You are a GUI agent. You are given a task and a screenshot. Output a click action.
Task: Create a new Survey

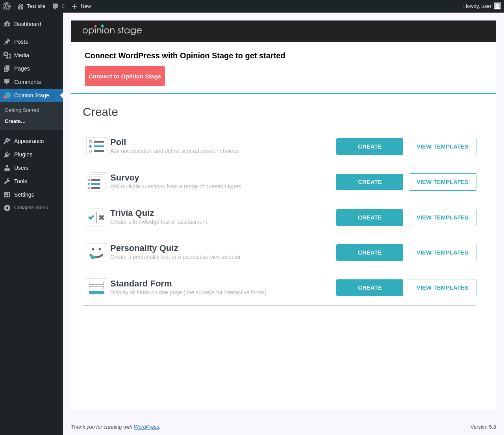tap(370, 182)
